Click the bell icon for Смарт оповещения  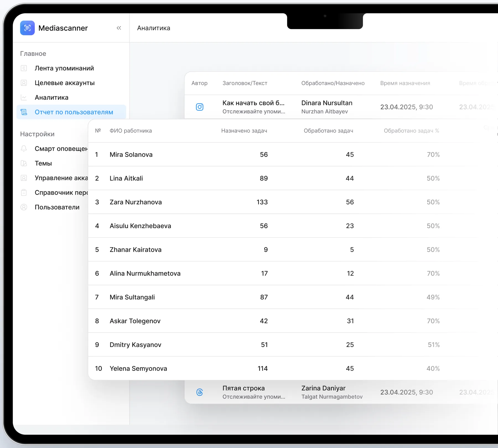tap(24, 149)
